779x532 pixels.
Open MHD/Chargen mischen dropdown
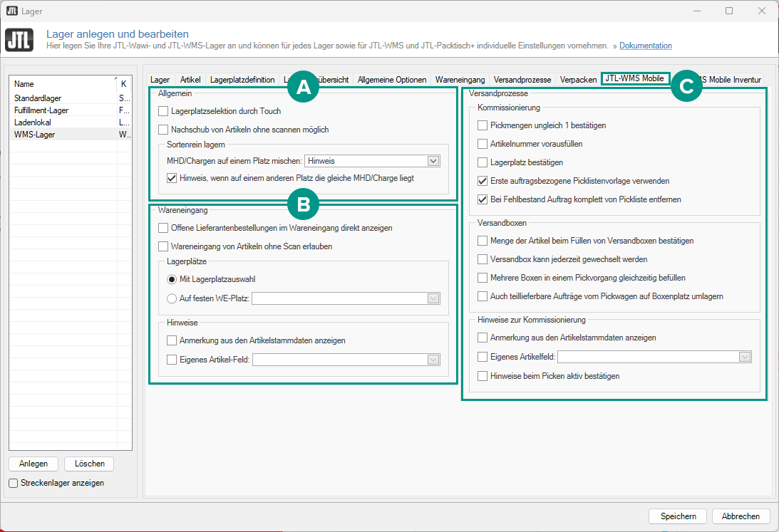(x=433, y=162)
